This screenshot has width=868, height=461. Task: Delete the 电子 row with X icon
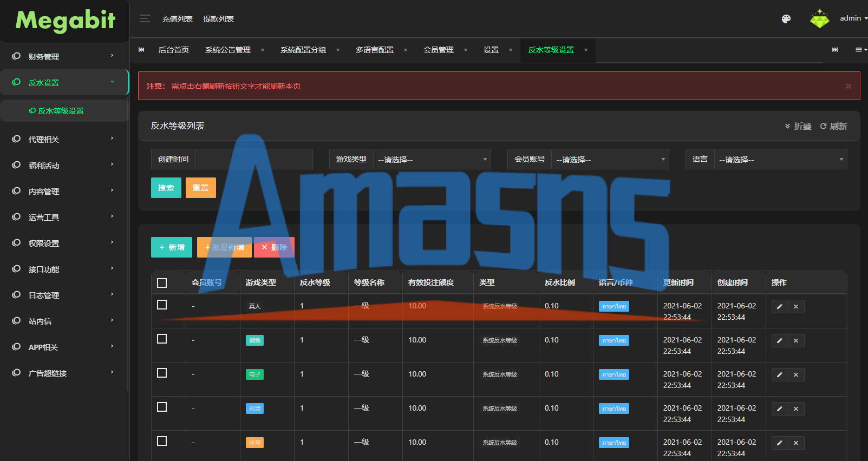[x=796, y=375]
